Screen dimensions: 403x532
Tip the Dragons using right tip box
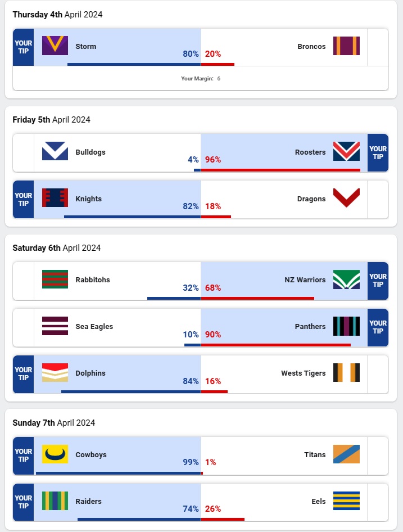[x=378, y=199]
